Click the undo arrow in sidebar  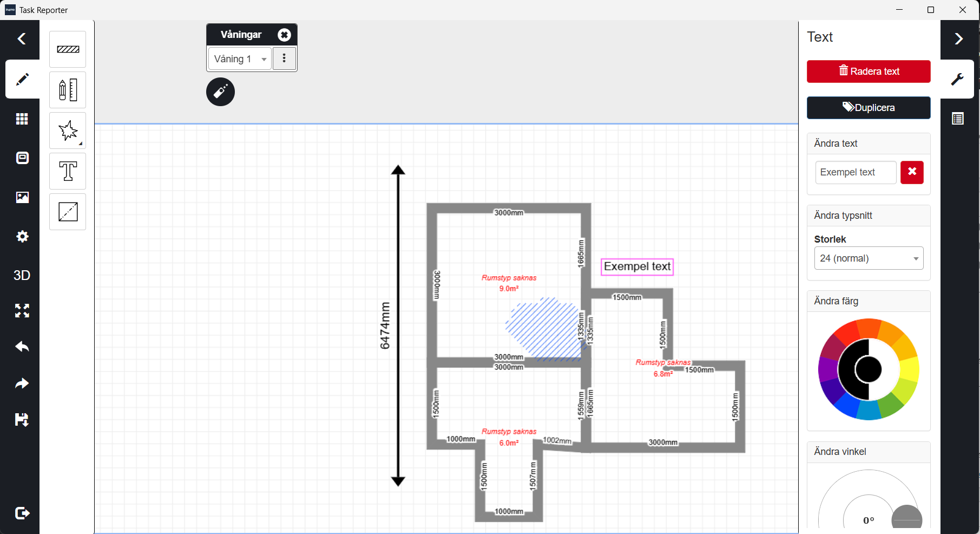pyautogui.click(x=22, y=347)
